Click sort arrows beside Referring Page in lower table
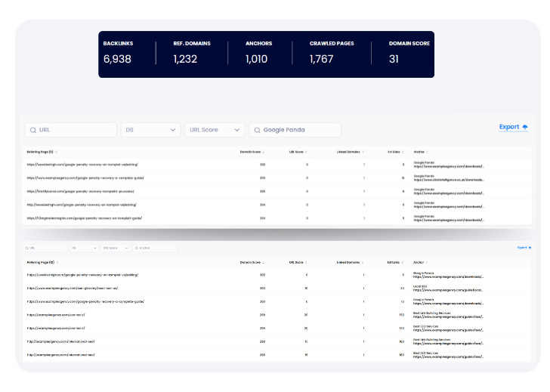The width and height of the screenshot is (550, 392). (x=56, y=262)
